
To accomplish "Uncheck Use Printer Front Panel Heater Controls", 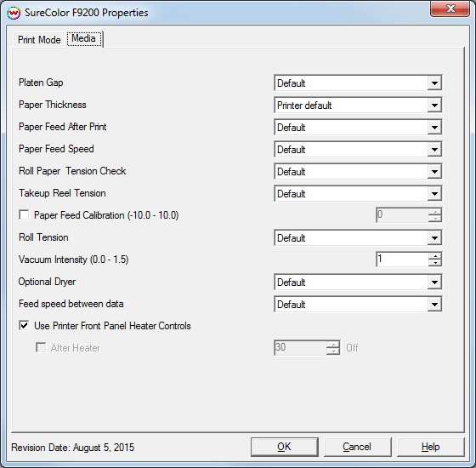I will [24, 325].
